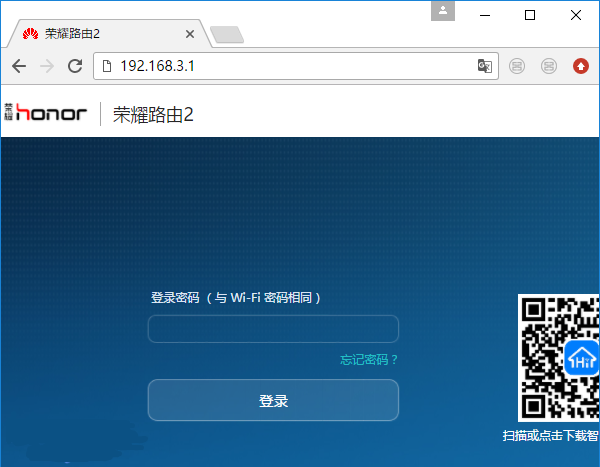Open a new tab with the new-tab button
Viewport: 600px width, 467px height.
point(226,35)
